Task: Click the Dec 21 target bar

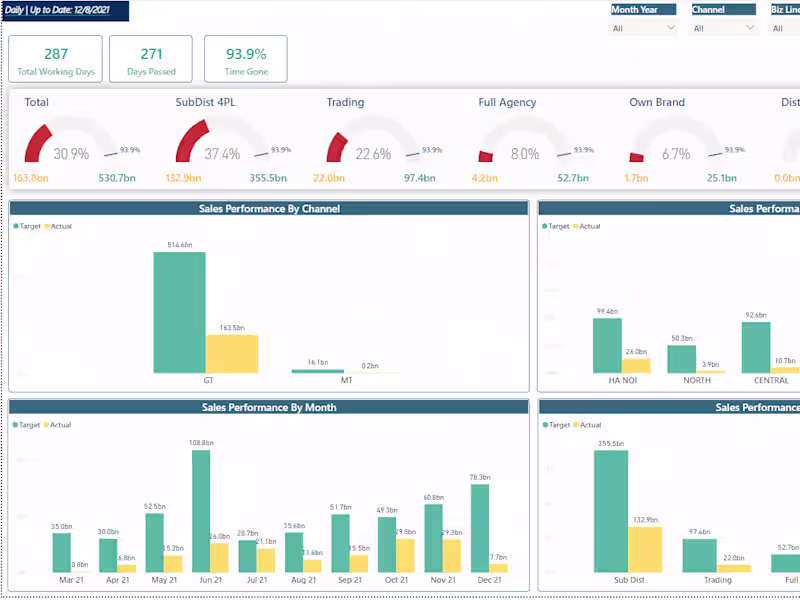Action: coord(480,528)
